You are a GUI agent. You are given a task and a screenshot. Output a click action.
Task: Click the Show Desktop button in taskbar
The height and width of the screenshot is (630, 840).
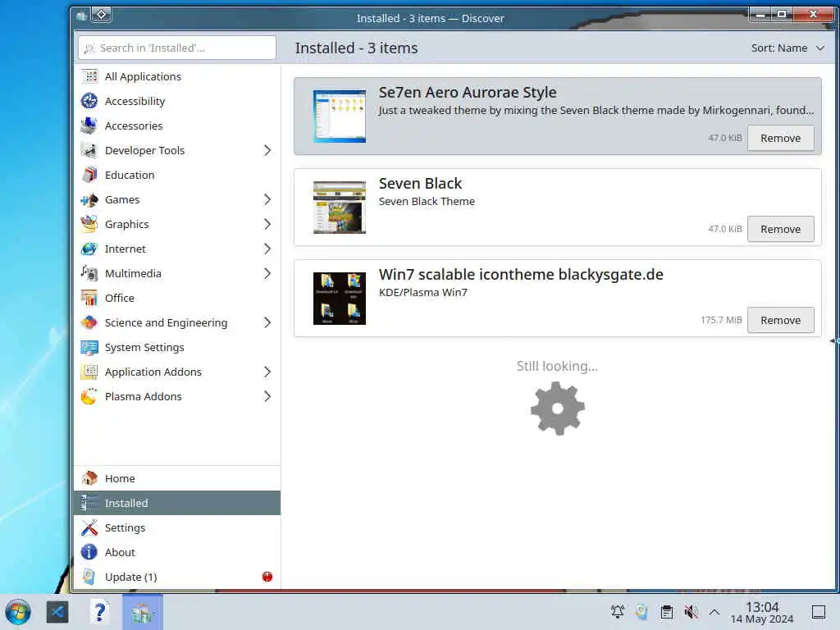pos(819,612)
